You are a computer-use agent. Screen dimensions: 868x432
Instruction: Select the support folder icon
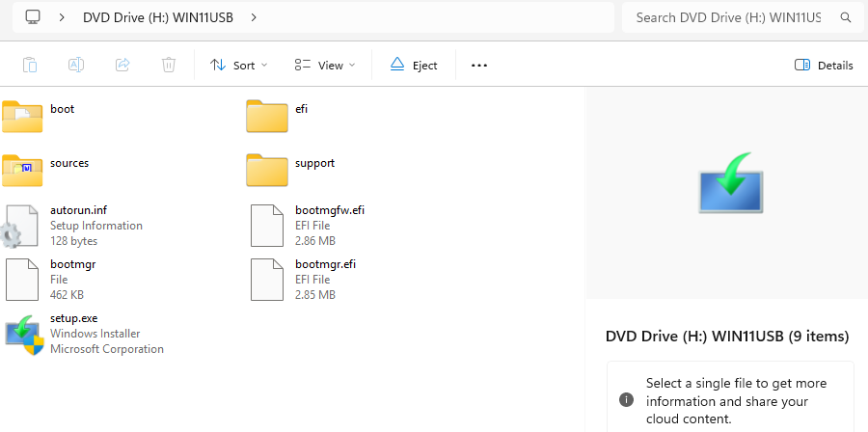pyautogui.click(x=267, y=171)
